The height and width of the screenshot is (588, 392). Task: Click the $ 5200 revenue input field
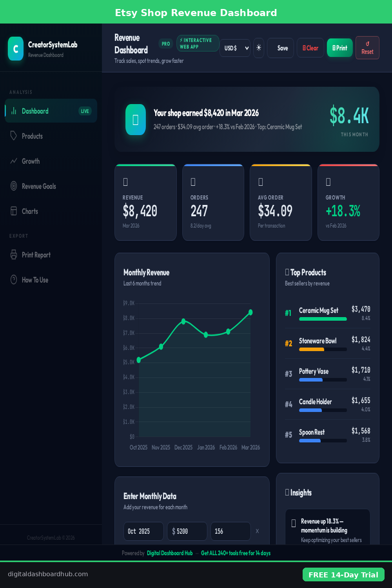[187, 531]
